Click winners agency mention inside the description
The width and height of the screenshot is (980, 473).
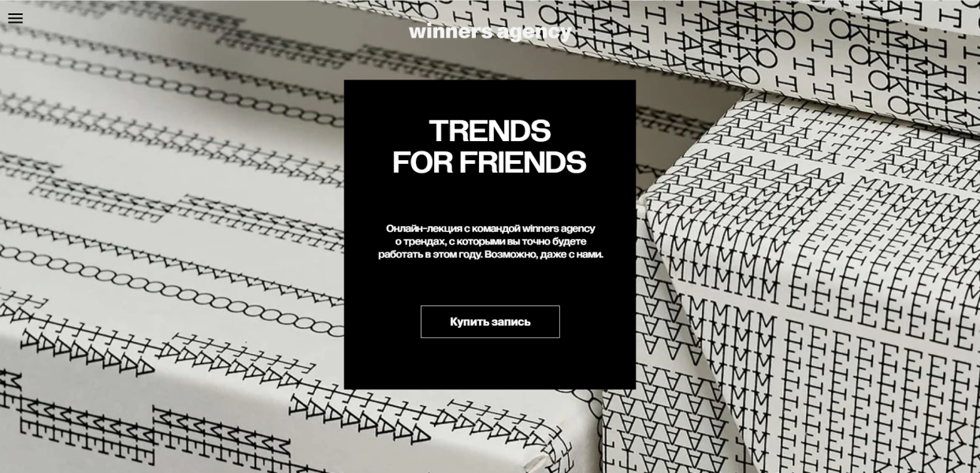pos(559,229)
